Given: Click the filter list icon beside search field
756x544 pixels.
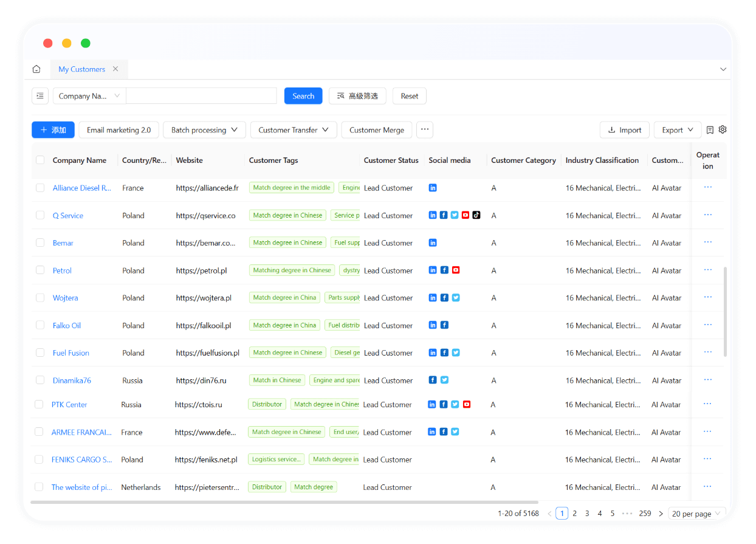Looking at the screenshot, I should [40, 95].
